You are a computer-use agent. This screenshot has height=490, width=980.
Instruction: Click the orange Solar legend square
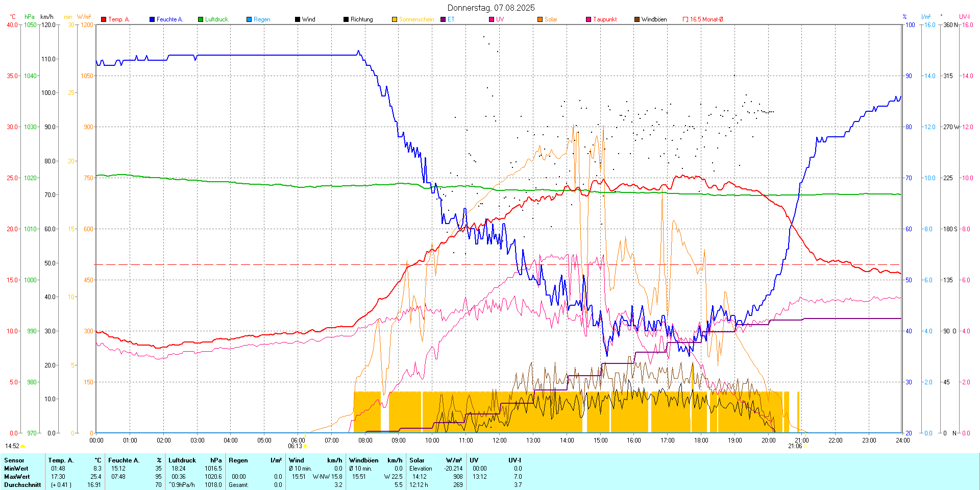click(540, 19)
